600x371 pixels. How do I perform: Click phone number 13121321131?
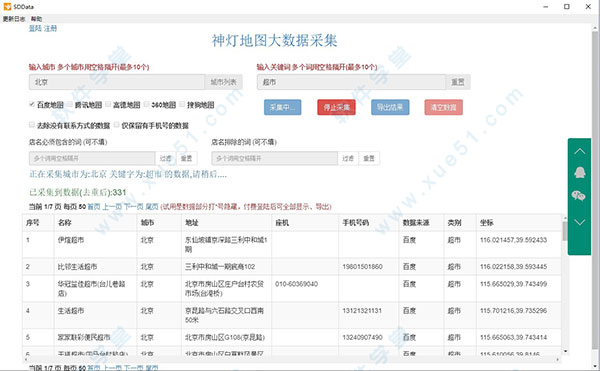362,311
